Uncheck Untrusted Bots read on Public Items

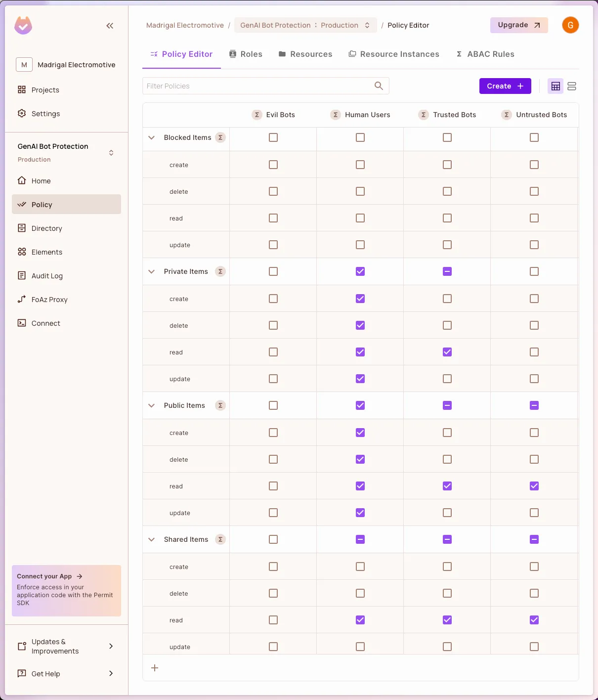[x=534, y=486]
